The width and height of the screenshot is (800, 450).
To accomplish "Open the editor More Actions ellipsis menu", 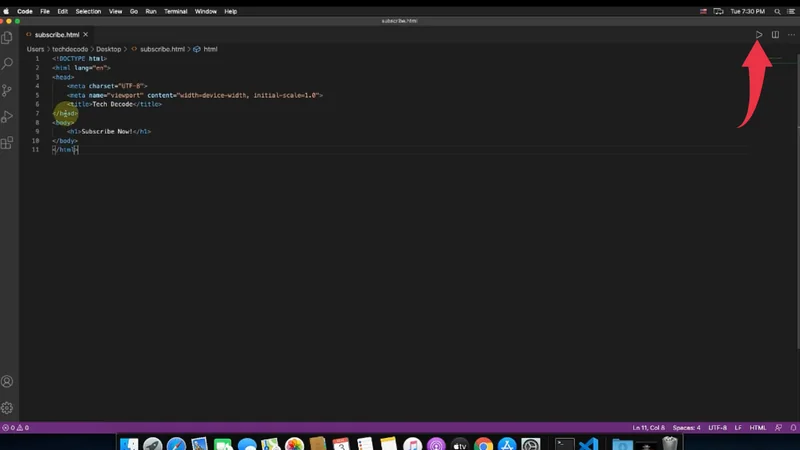I will tap(791, 35).
